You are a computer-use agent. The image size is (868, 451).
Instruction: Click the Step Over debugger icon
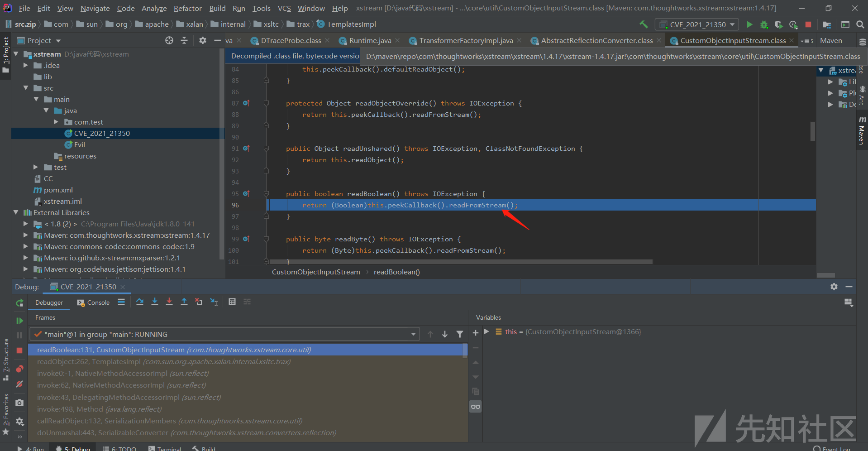pyautogui.click(x=140, y=302)
